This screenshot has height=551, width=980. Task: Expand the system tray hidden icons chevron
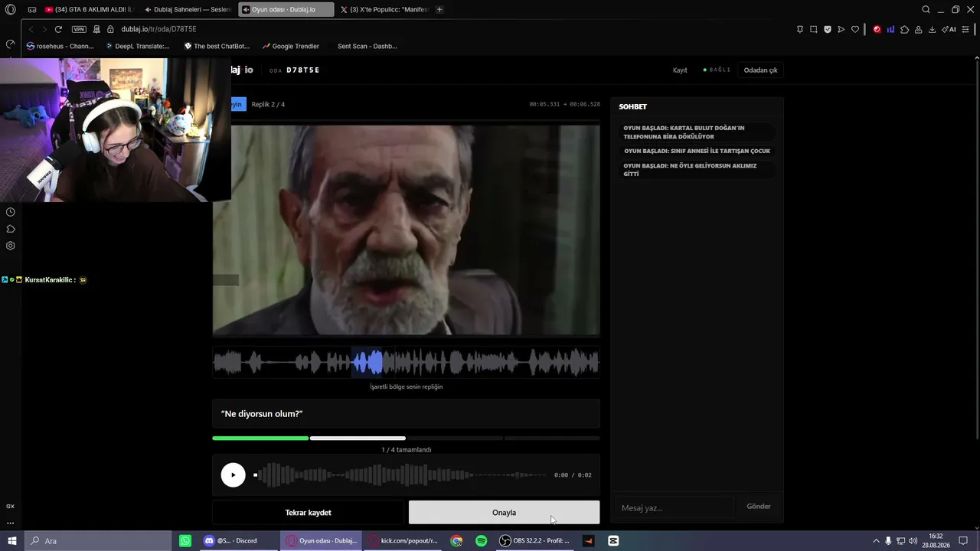(x=876, y=541)
